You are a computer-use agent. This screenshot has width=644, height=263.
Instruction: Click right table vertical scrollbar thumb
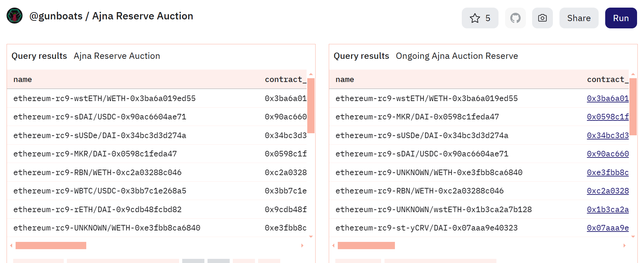(x=633, y=107)
